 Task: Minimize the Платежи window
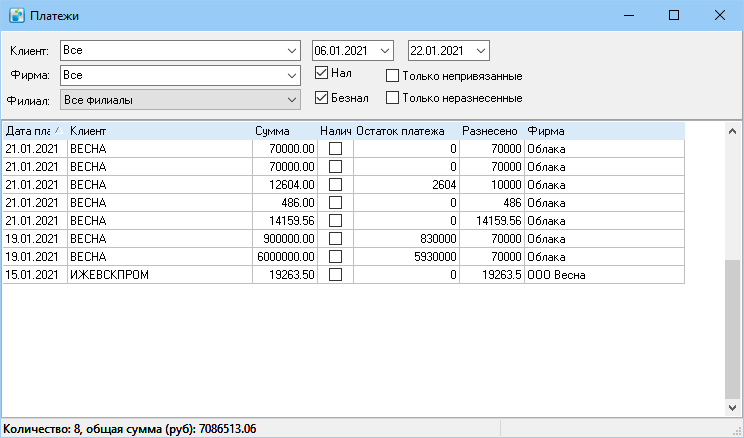[x=629, y=16]
